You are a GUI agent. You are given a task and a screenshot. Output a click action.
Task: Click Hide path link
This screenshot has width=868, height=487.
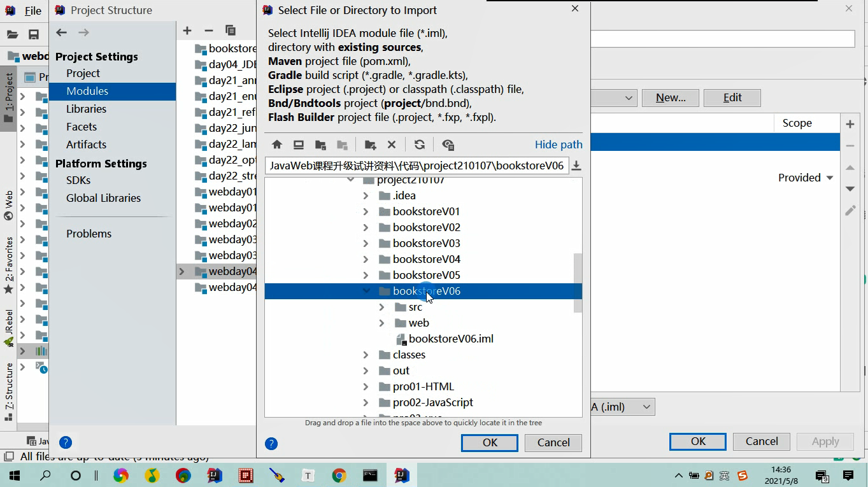pyautogui.click(x=559, y=145)
